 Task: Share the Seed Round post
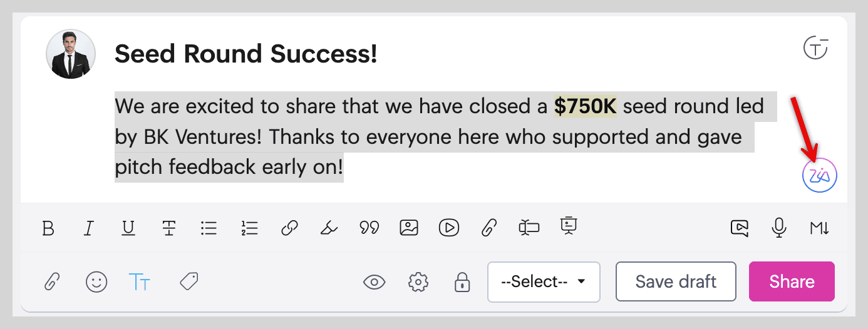coord(792,281)
